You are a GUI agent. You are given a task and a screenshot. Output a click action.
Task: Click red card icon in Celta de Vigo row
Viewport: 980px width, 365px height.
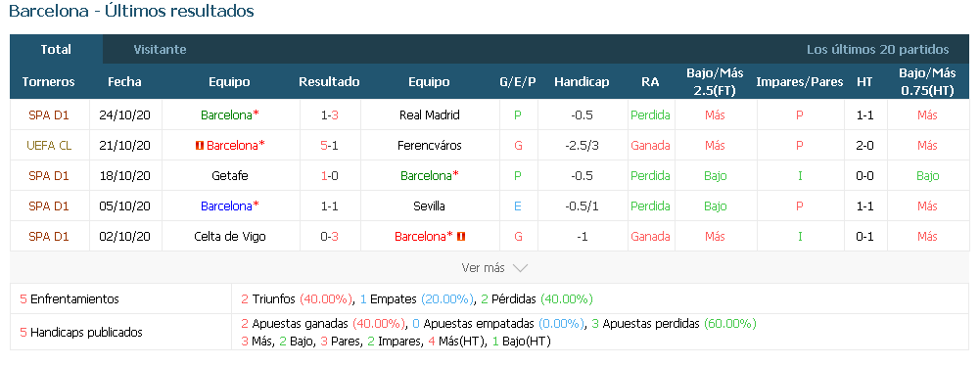click(x=462, y=236)
